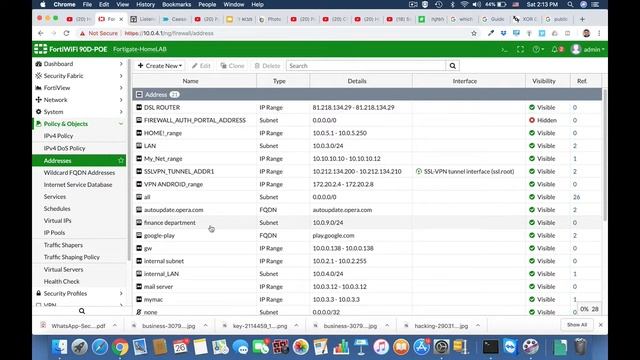Screen dimensions: 640x360
Task: Expand the Dashboard menu
Action: (79, 64)
